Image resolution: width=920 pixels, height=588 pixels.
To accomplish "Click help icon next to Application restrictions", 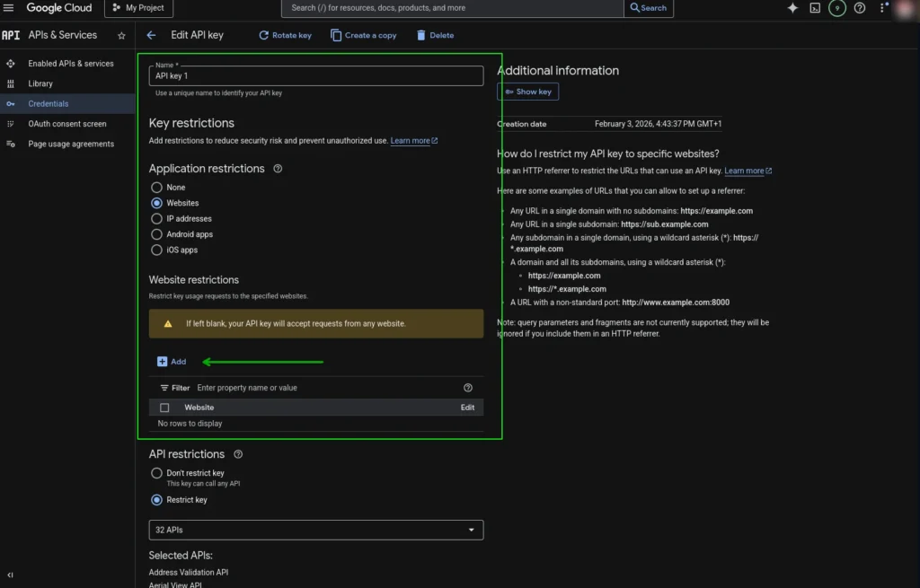I will pos(278,169).
